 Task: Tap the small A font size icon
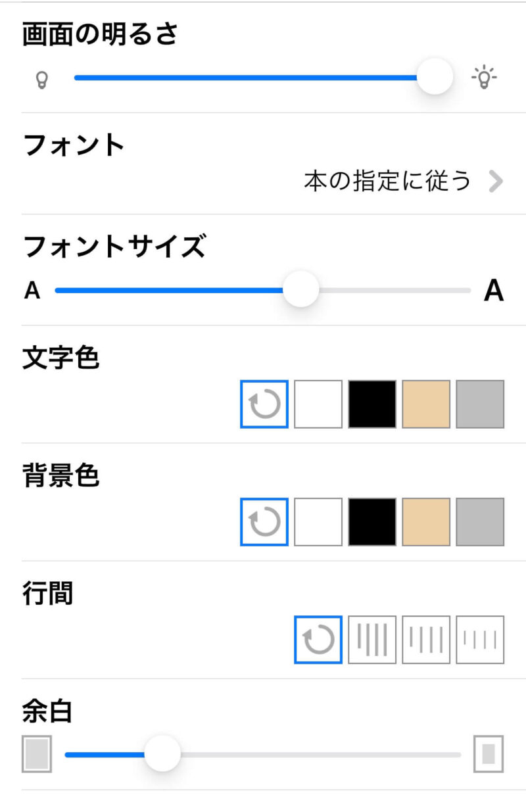(x=32, y=291)
